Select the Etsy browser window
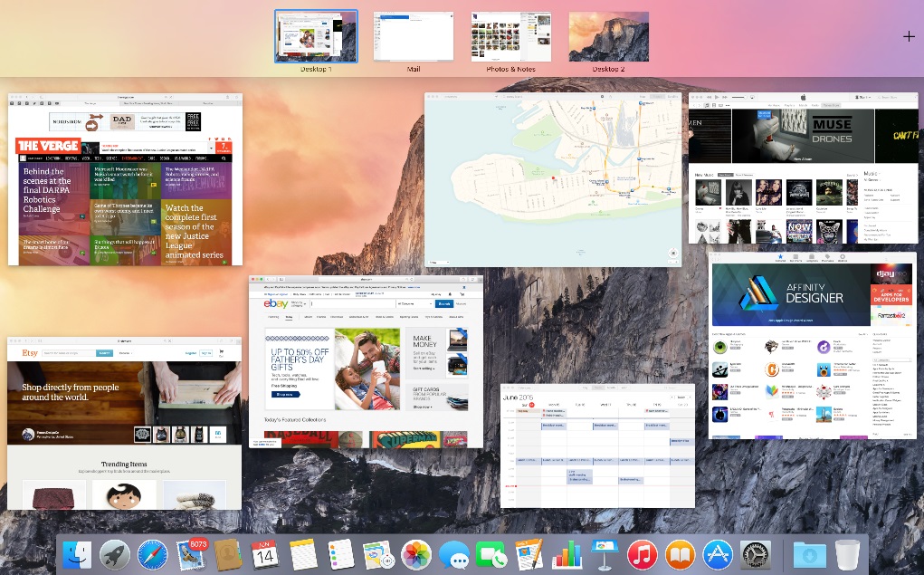Screen dimensions: 924x575 [x=124, y=424]
